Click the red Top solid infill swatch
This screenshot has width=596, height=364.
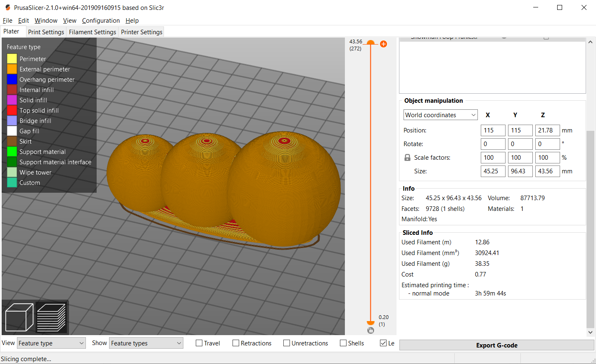(12, 110)
